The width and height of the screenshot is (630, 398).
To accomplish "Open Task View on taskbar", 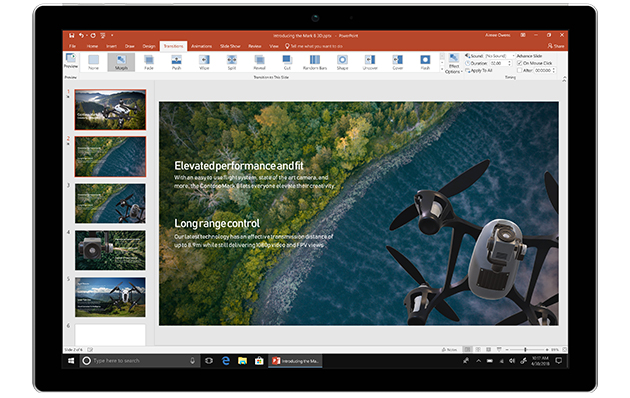I will point(209,361).
